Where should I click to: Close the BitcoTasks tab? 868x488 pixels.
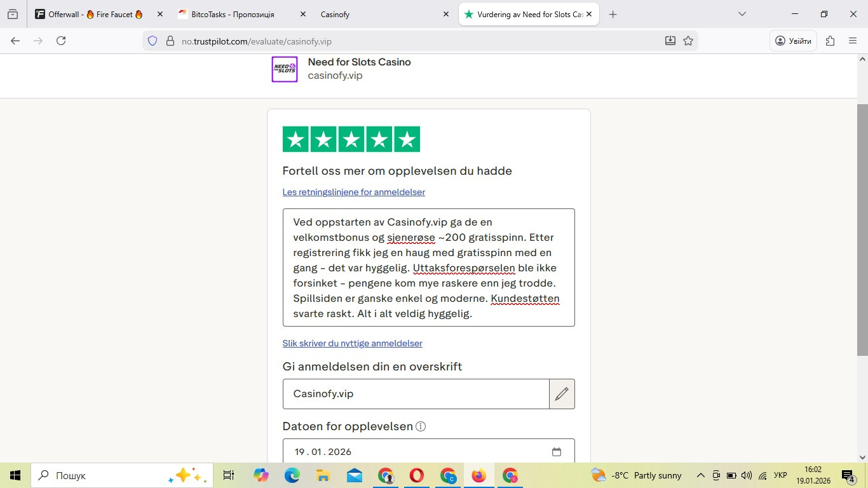click(302, 14)
